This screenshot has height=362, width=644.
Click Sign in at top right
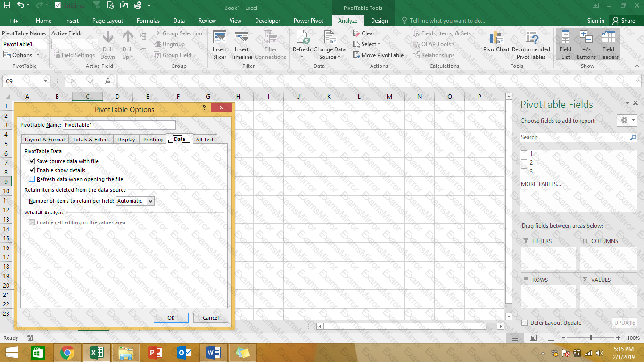pyautogui.click(x=595, y=21)
